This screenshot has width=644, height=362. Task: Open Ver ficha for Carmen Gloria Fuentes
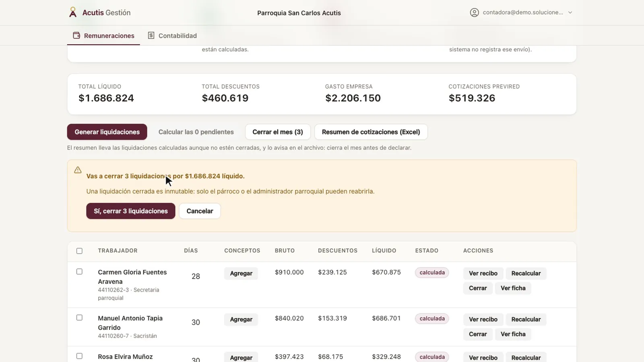click(513, 288)
